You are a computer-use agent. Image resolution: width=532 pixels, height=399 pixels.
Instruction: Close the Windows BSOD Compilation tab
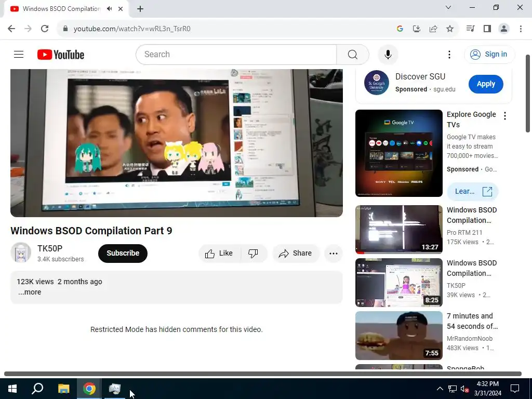121,9
